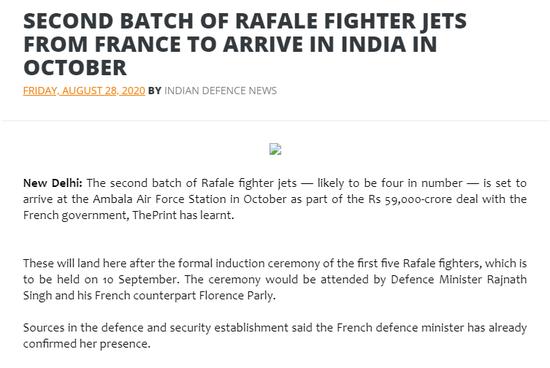Click the name Florence Parly
This screenshot has width=550, height=368.
237,296
